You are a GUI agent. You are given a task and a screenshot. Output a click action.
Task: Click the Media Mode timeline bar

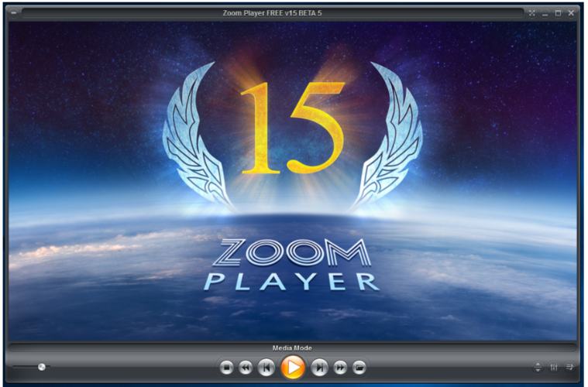click(x=293, y=348)
